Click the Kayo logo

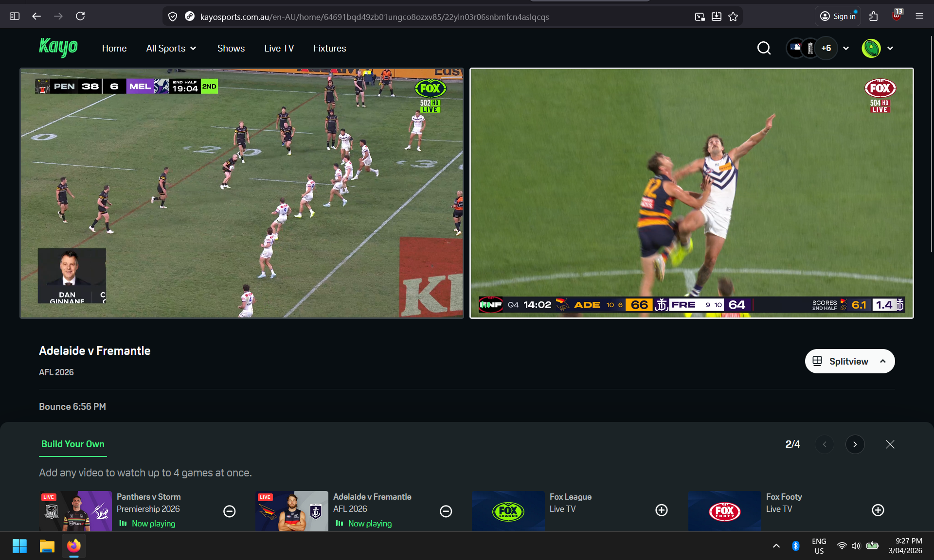point(58,47)
